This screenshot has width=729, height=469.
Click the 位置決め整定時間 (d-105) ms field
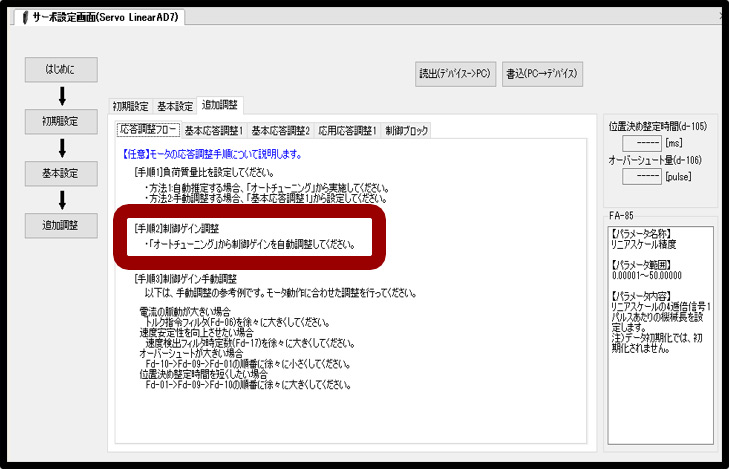(640, 145)
